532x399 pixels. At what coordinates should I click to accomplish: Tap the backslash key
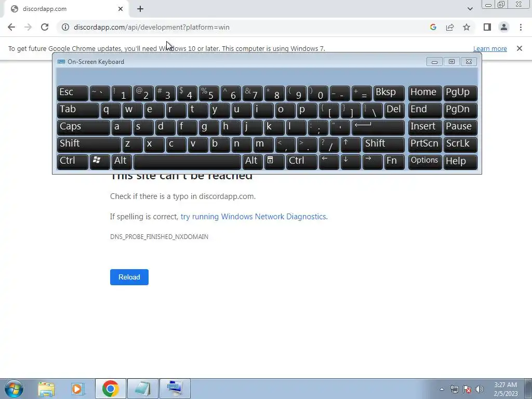point(373,110)
